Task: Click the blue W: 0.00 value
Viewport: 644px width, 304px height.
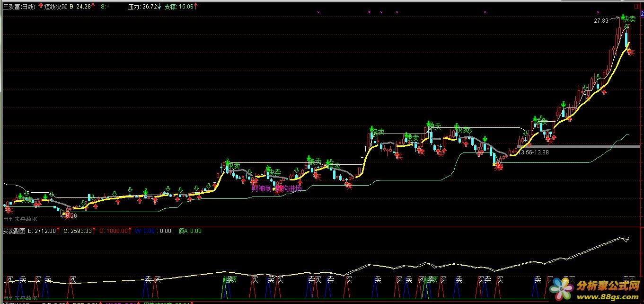Action: click(x=145, y=231)
